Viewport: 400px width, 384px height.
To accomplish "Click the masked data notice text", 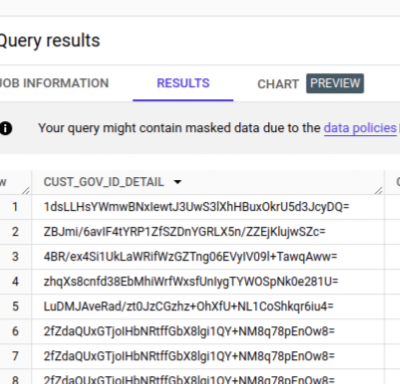I will click(x=179, y=128).
